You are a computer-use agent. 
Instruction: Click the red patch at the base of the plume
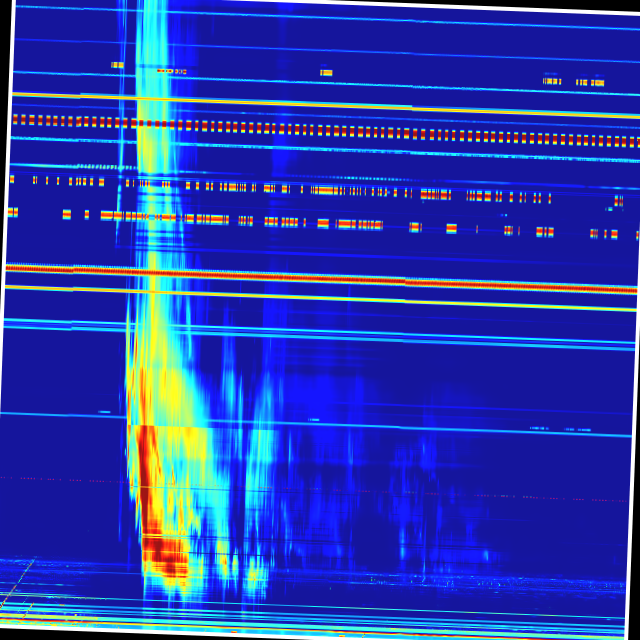pos(165,558)
